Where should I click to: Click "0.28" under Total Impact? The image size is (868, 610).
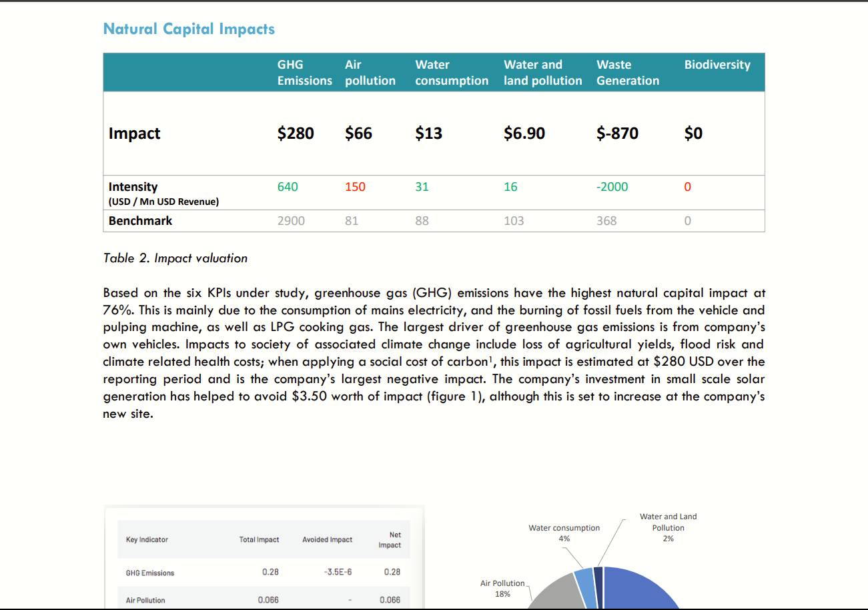pos(271,573)
